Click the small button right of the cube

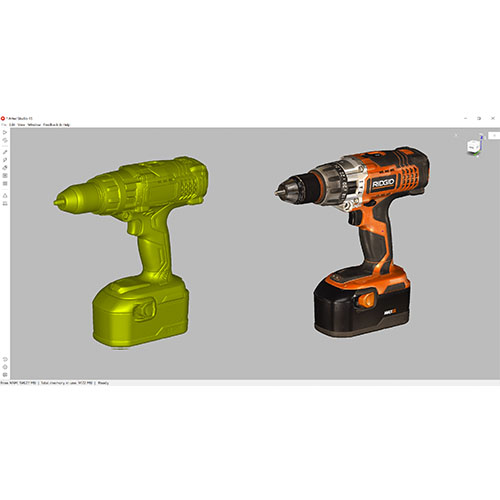tap(494, 135)
